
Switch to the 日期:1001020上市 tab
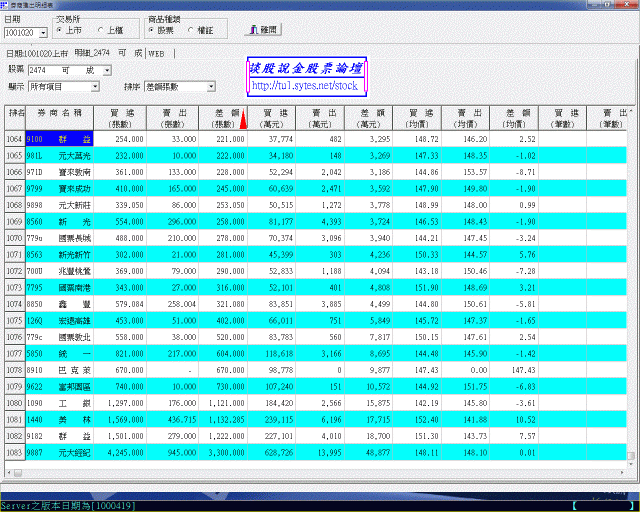pos(37,53)
